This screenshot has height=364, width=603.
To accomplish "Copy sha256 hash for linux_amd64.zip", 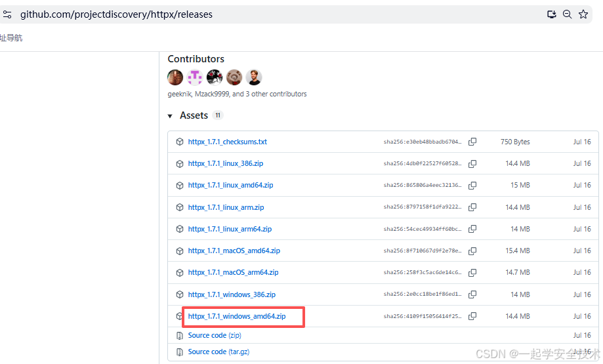I will coord(472,185).
